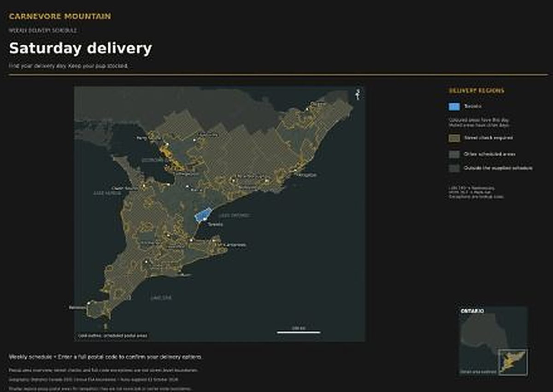
Task: Click the Lake Huron label on the map
Action: click(107, 193)
